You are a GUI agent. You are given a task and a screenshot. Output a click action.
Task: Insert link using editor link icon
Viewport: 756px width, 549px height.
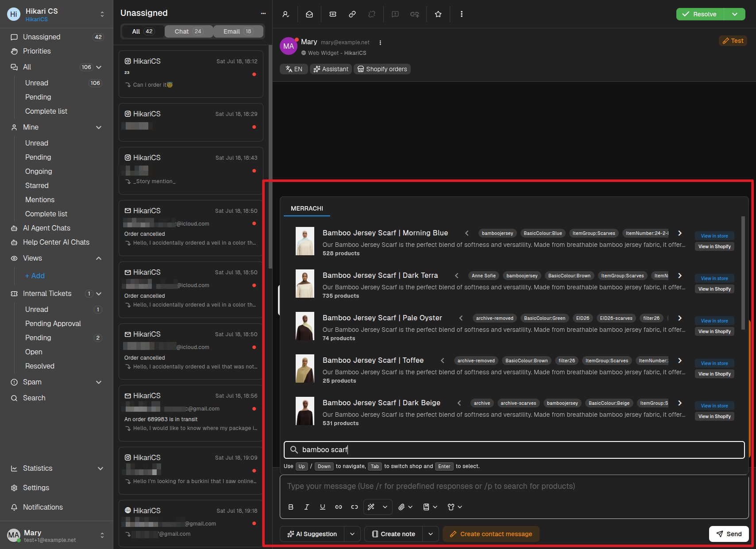click(339, 507)
